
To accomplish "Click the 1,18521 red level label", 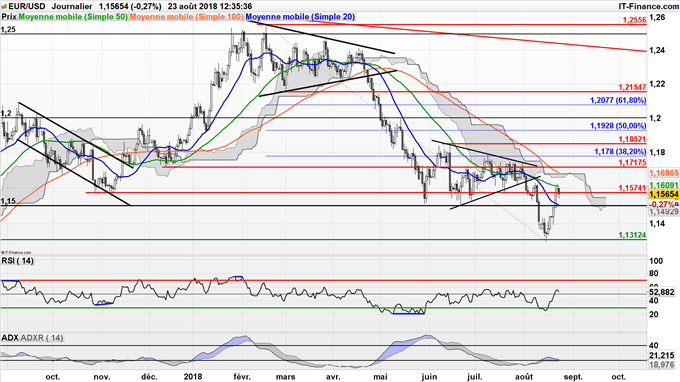I will tap(632, 140).
